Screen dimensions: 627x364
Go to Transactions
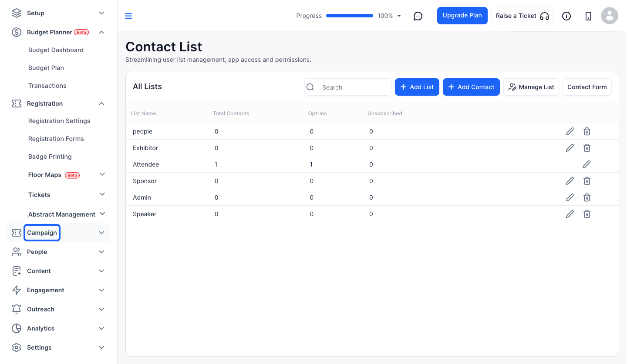coord(47,86)
